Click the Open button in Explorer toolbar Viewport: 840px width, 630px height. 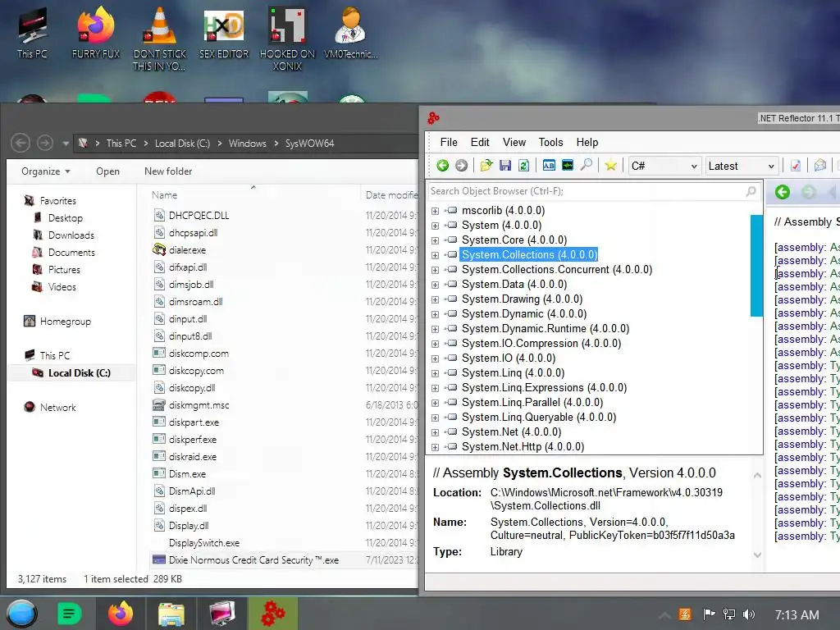(x=107, y=171)
